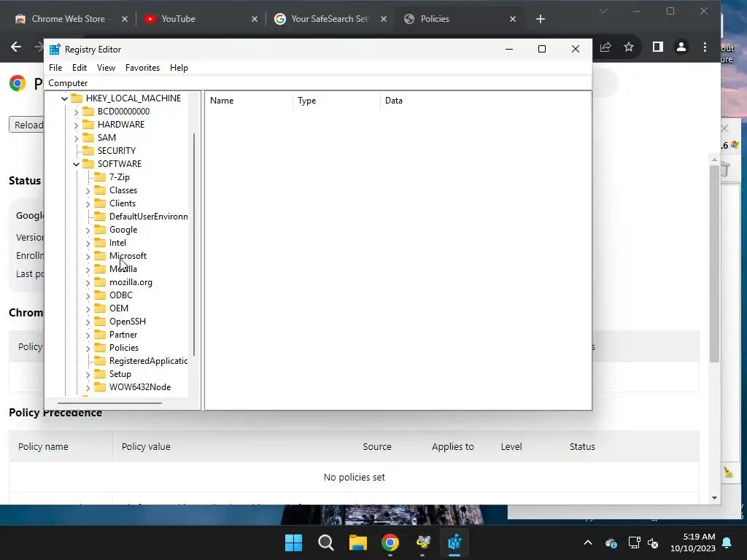The height and width of the screenshot is (560, 747).
Task: Open the notification bell in the tray
Action: (727, 542)
